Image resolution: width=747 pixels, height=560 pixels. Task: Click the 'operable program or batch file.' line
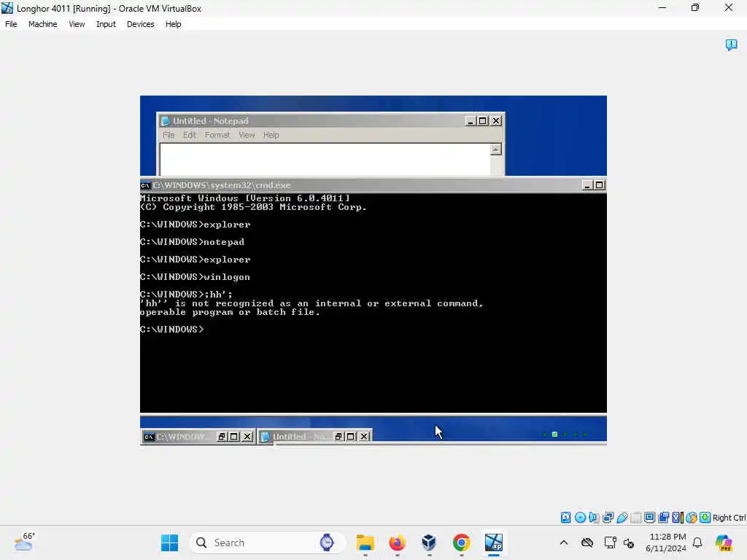[230, 312]
